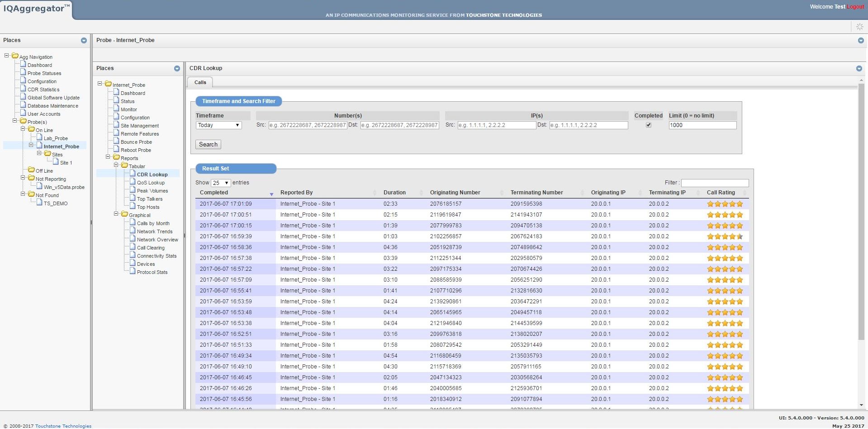The width and height of the screenshot is (868, 429).
Task: Click the Filter text field above the table
Action: coord(715,183)
